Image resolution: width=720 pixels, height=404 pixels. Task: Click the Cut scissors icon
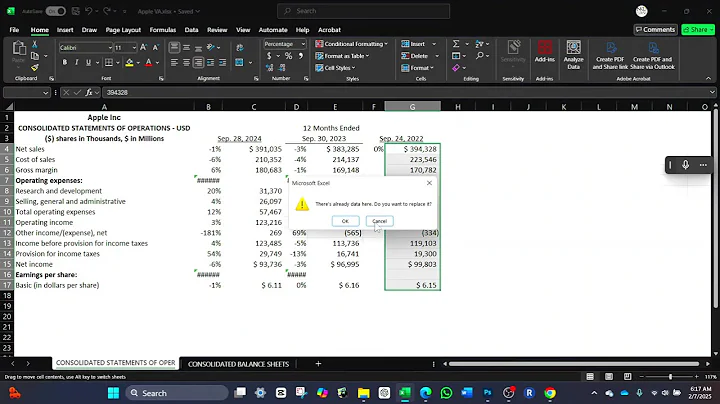pos(34,45)
